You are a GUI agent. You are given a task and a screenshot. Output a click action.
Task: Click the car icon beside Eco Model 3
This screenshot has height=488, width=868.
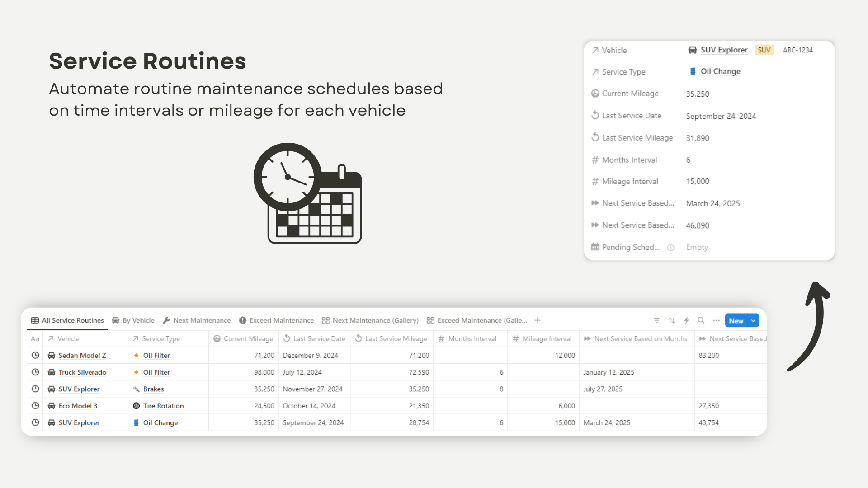[x=52, y=406]
